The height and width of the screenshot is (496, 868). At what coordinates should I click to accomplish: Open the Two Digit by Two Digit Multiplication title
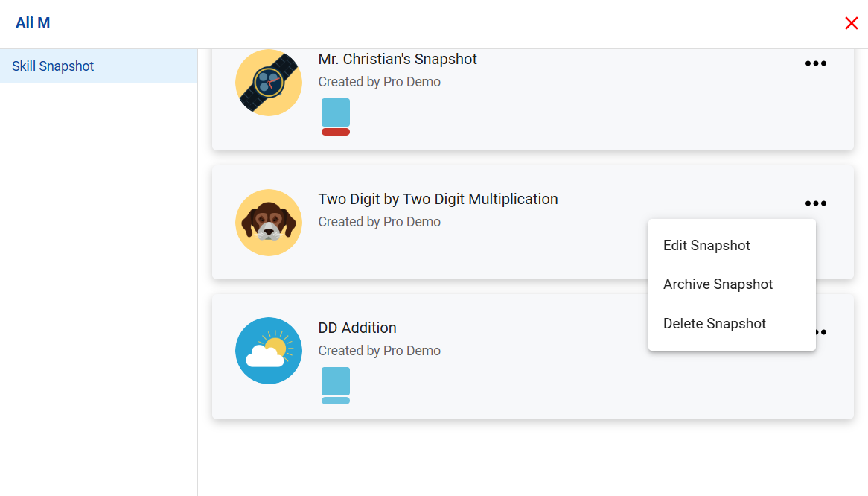tap(438, 200)
